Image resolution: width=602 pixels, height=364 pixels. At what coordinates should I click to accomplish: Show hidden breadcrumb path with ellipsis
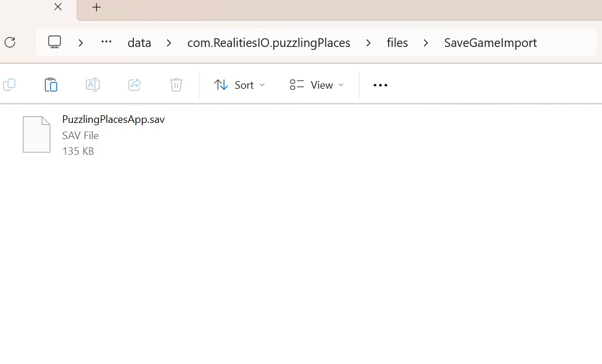tap(106, 42)
